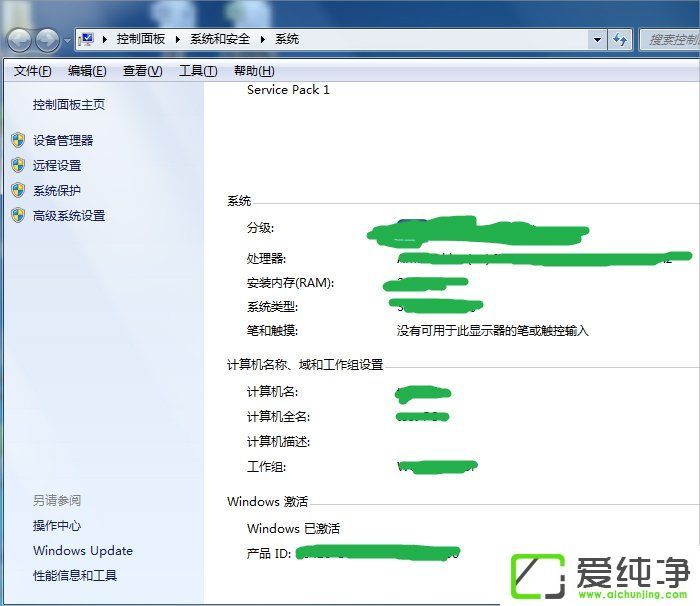This screenshot has width=700, height=606.
Task: Click the shield icon next to 系统保护
Action: point(17,190)
